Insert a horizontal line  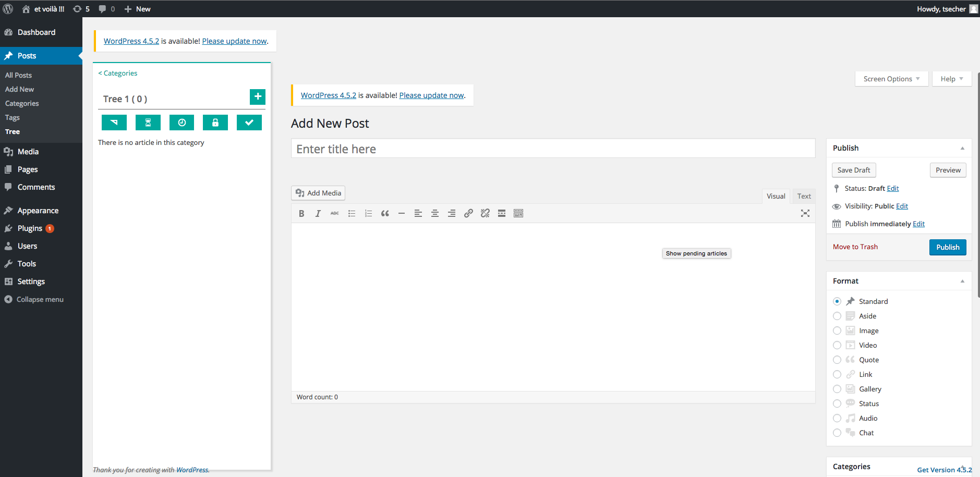pos(402,213)
